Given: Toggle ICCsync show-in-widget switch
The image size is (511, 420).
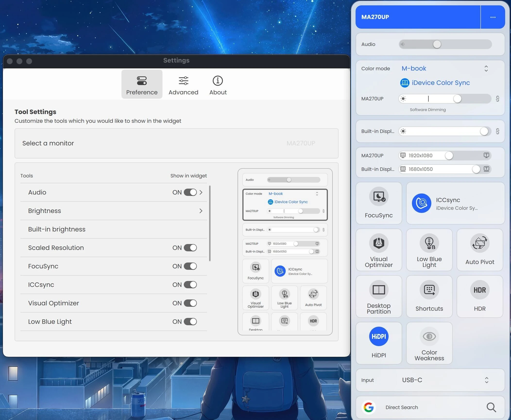Looking at the screenshot, I should pyautogui.click(x=190, y=285).
